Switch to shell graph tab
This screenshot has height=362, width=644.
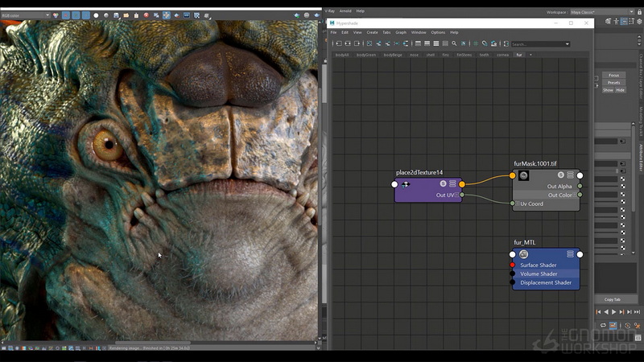coord(430,55)
